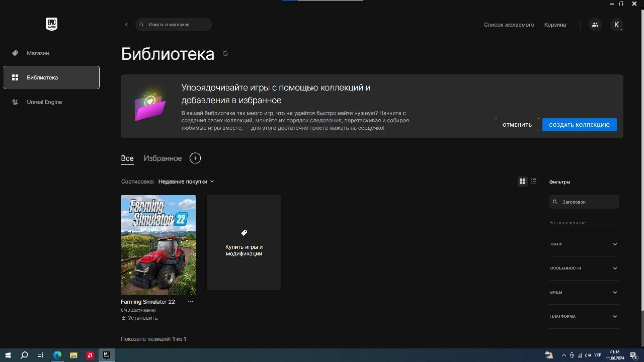Screen dimensions: 644x362
Task: Show hidden system tray icons
Action: [x=563, y=355]
